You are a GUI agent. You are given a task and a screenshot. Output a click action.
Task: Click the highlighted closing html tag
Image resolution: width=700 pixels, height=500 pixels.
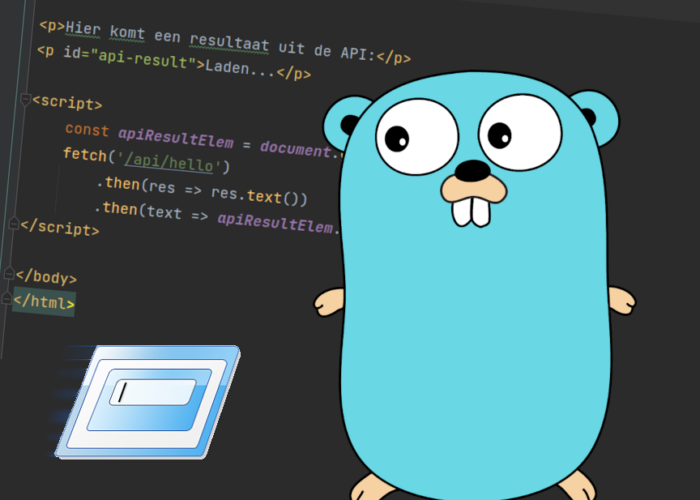(44, 300)
